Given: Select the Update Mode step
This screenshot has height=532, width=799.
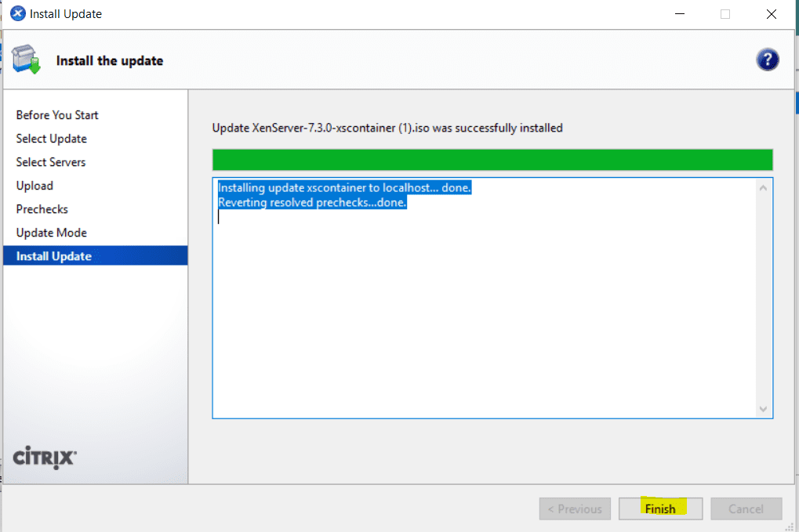Looking at the screenshot, I should click(51, 233).
